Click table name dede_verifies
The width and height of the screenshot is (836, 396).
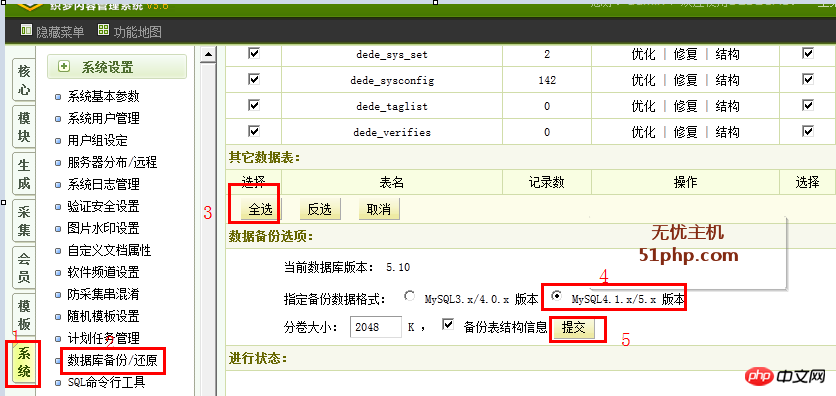coord(392,132)
